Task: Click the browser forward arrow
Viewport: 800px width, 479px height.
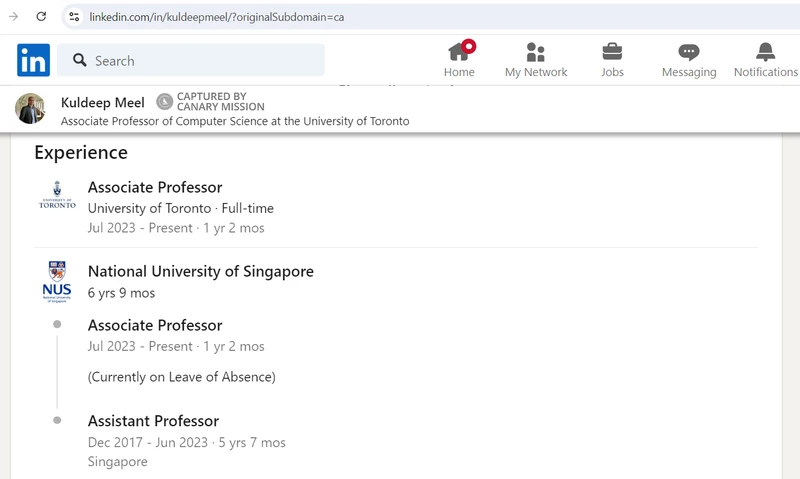Action: pyautogui.click(x=14, y=16)
